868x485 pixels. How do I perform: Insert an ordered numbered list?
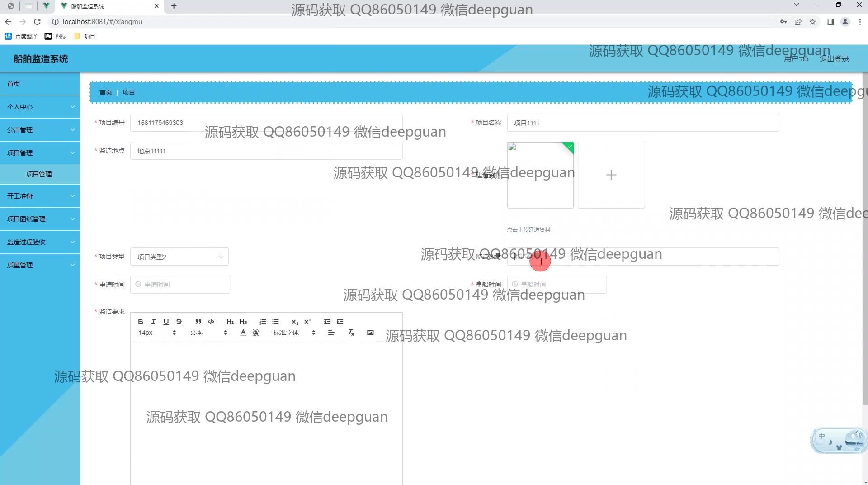coord(263,322)
